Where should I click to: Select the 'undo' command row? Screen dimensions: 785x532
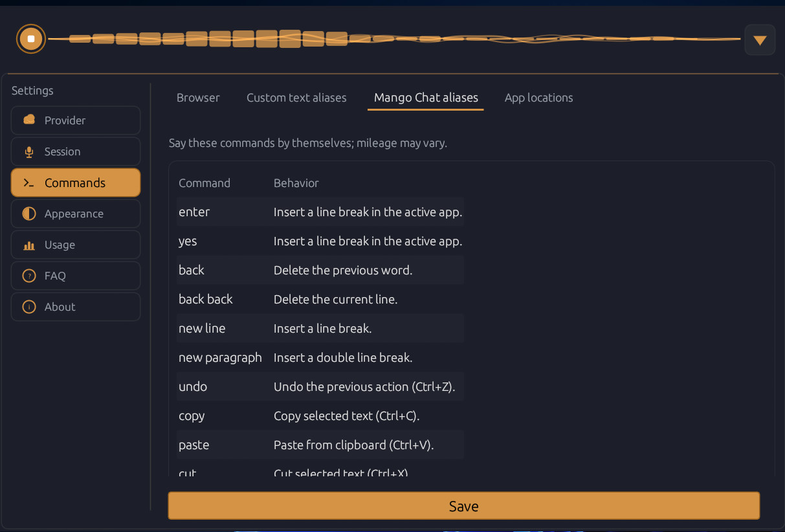tap(320, 386)
